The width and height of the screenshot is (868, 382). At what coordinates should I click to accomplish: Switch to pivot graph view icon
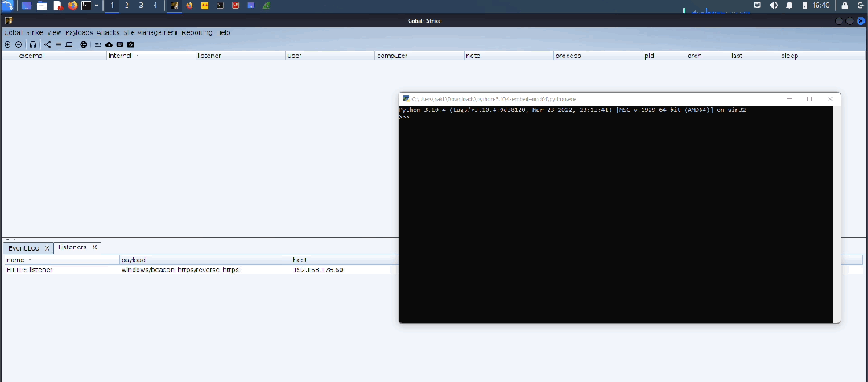pyautogui.click(x=47, y=44)
